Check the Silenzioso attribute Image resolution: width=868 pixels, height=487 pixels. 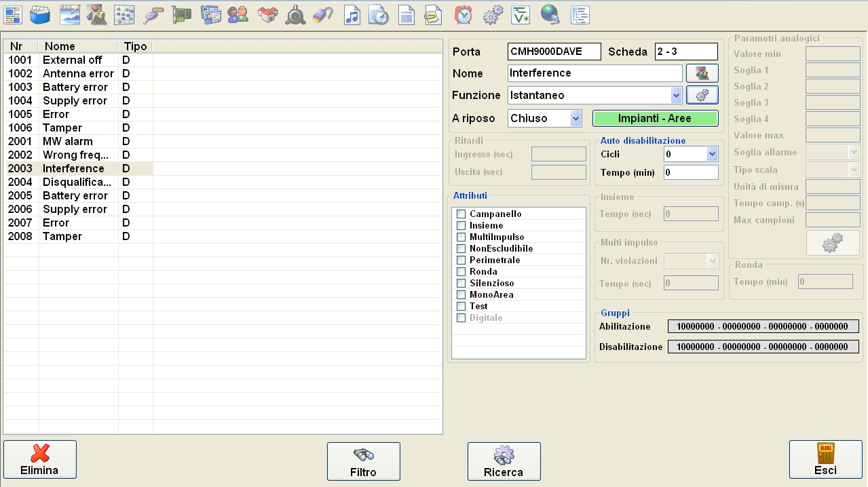coord(461,284)
